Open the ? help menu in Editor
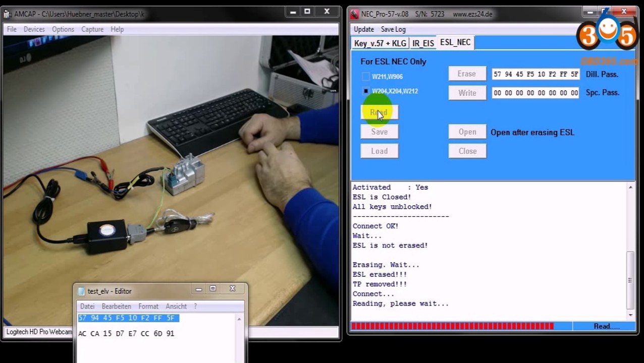 [x=195, y=306]
